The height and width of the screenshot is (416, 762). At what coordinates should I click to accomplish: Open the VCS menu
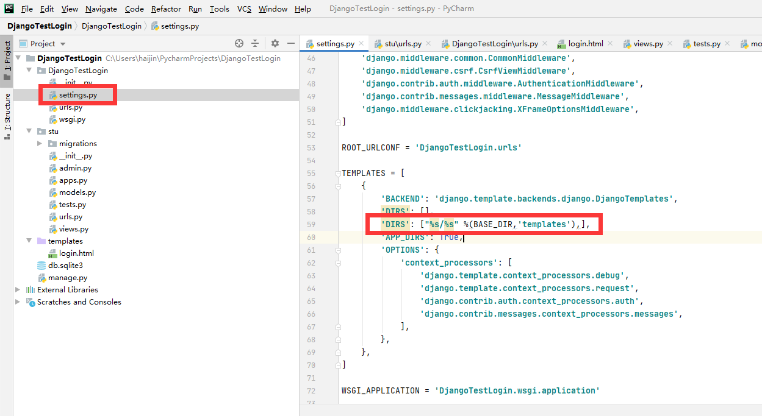click(244, 9)
